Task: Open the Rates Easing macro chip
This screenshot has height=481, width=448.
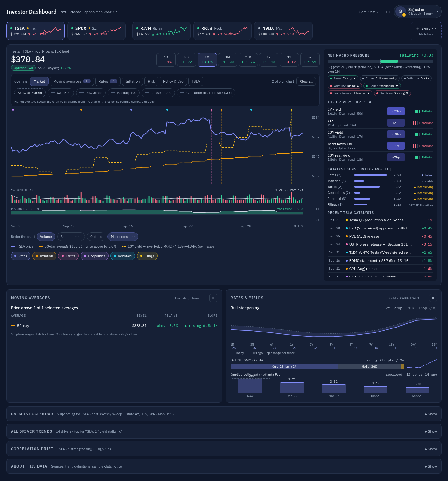Action: [x=343, y=78]
